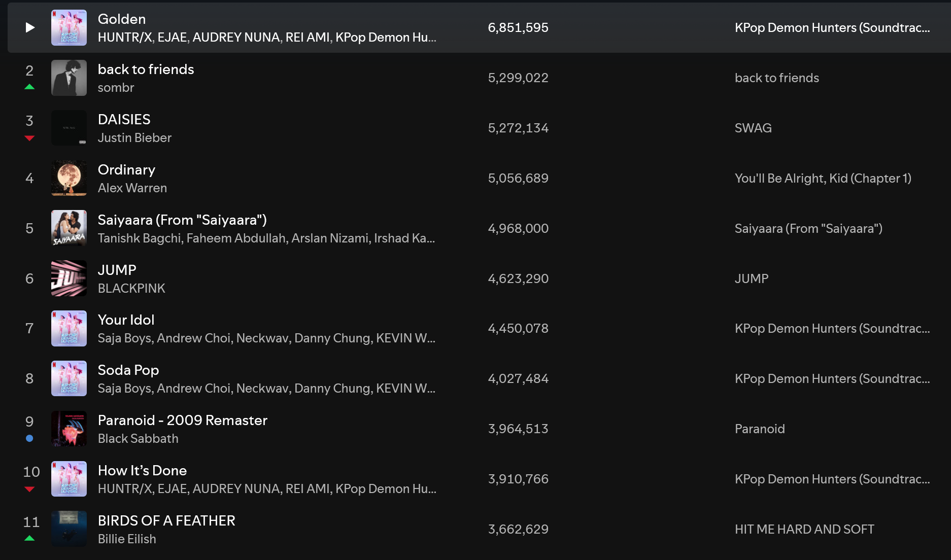Open Your Idol's KPop Demon Hunters album
The height and width of the screenshot is (560, 951).
tap(832, 328)
